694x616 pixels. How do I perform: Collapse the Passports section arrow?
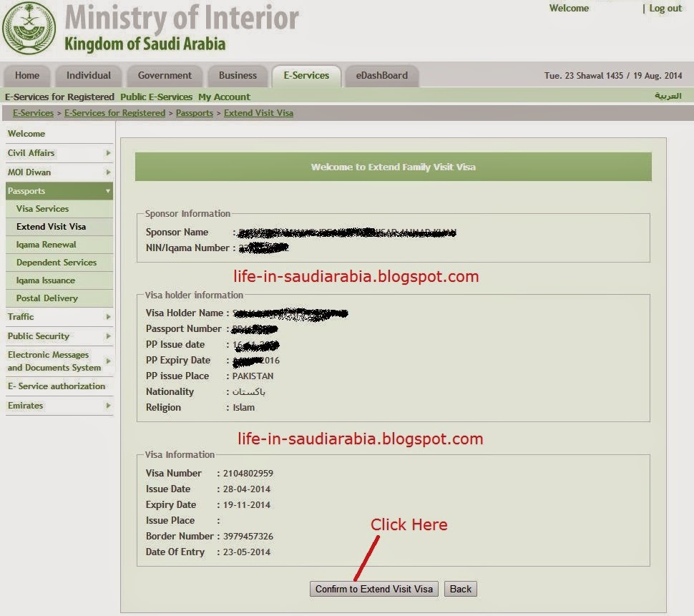pos(108,191)
